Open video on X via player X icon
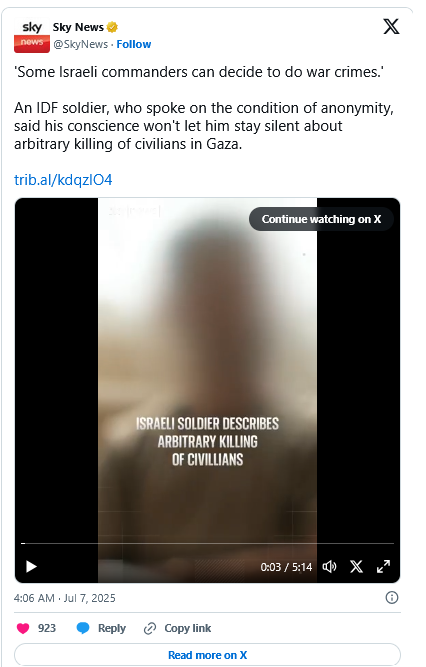This screenshot has height=667, width=426. click(356, 567)
